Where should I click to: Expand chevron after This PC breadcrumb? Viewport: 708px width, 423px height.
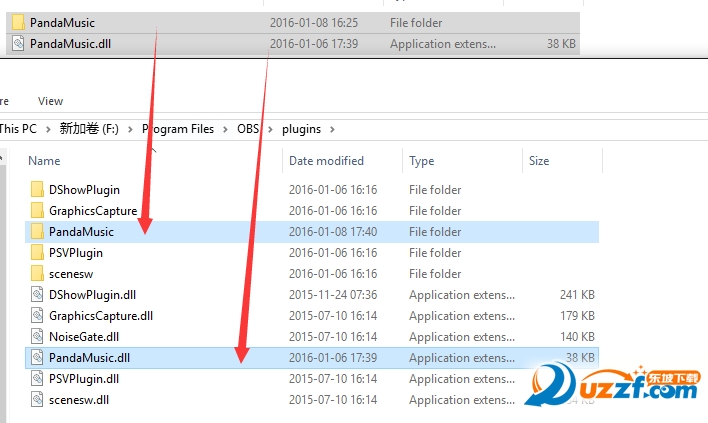48,129
